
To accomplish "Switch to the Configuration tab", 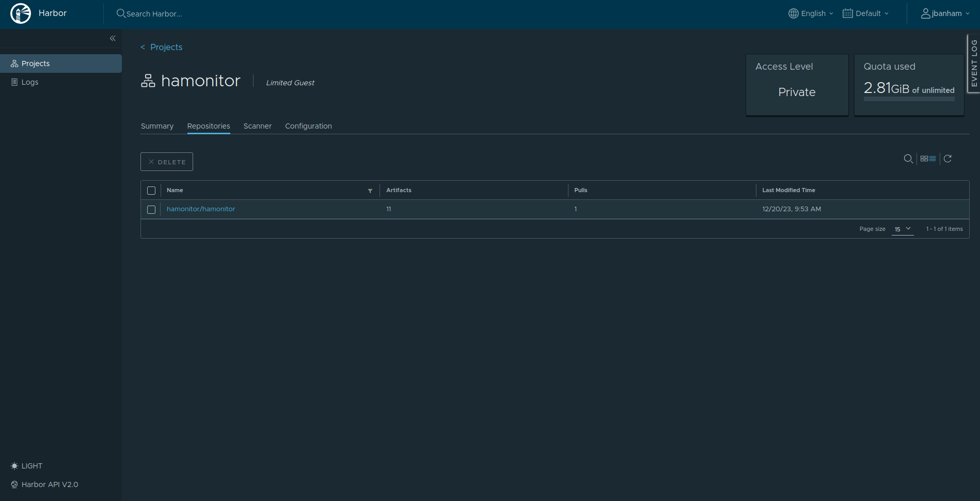I will [x=308, y=126].
